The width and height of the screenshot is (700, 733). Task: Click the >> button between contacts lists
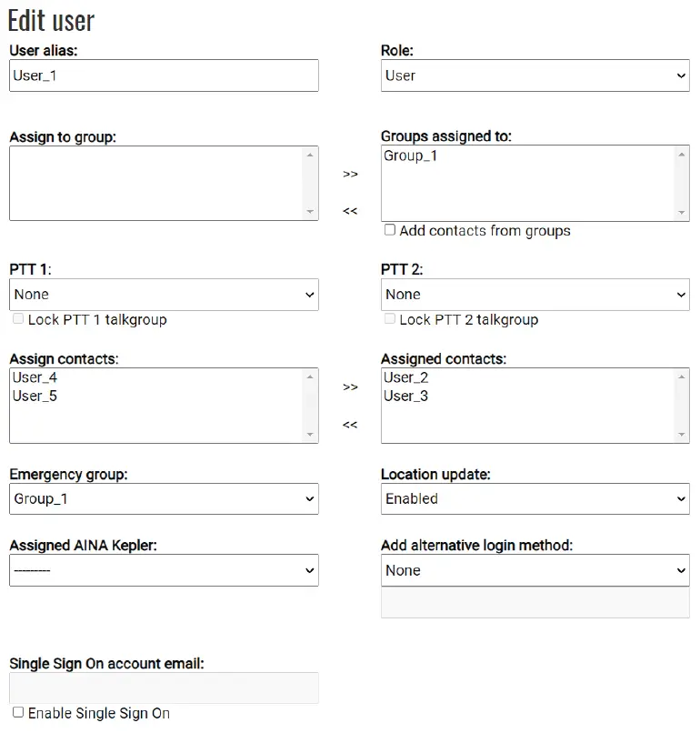(350, 387)
